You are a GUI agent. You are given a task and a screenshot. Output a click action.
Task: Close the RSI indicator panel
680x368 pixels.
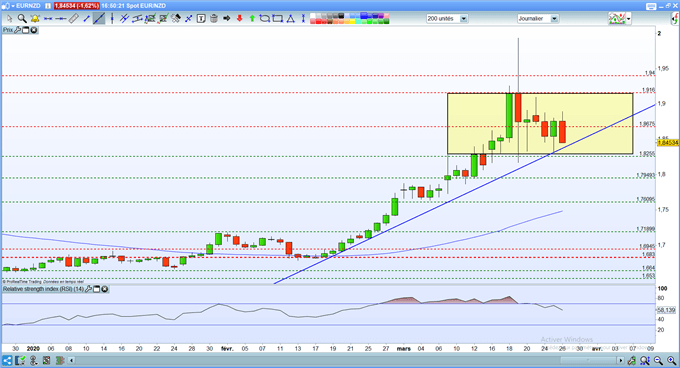click(105, 289)
